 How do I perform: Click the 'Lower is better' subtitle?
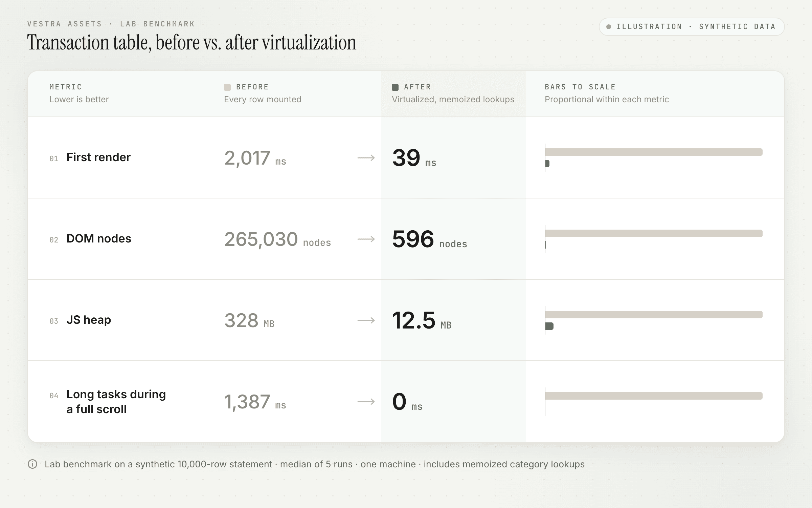click(79, 100)
